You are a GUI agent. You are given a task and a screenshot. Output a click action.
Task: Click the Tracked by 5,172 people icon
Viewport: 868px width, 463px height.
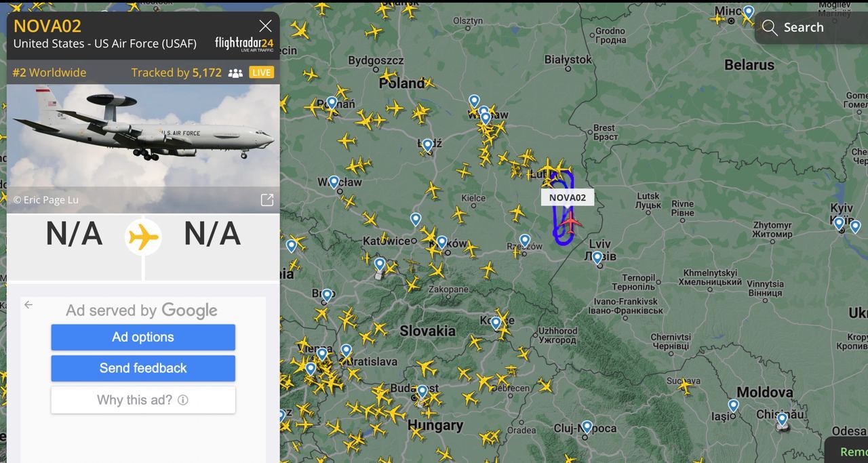click(x=235, y=73)
